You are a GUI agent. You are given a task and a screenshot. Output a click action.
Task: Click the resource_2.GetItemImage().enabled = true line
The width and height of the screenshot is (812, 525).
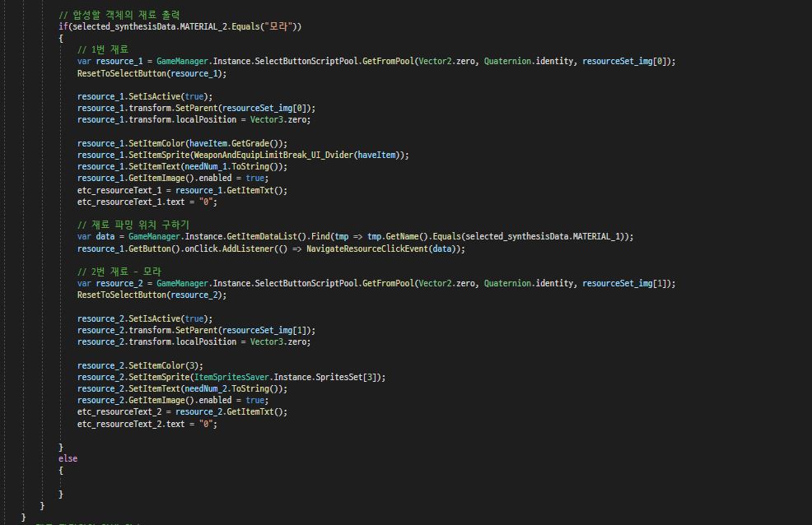[x=172, y=401]
